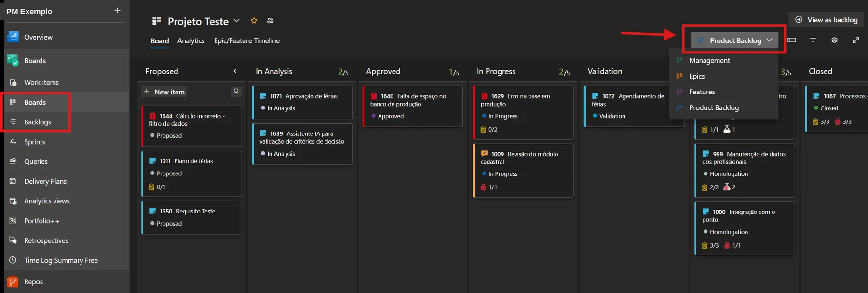Open card 1009 Revisão do módulo cadastral
The image size is (868, 293).
pos(523,171)
